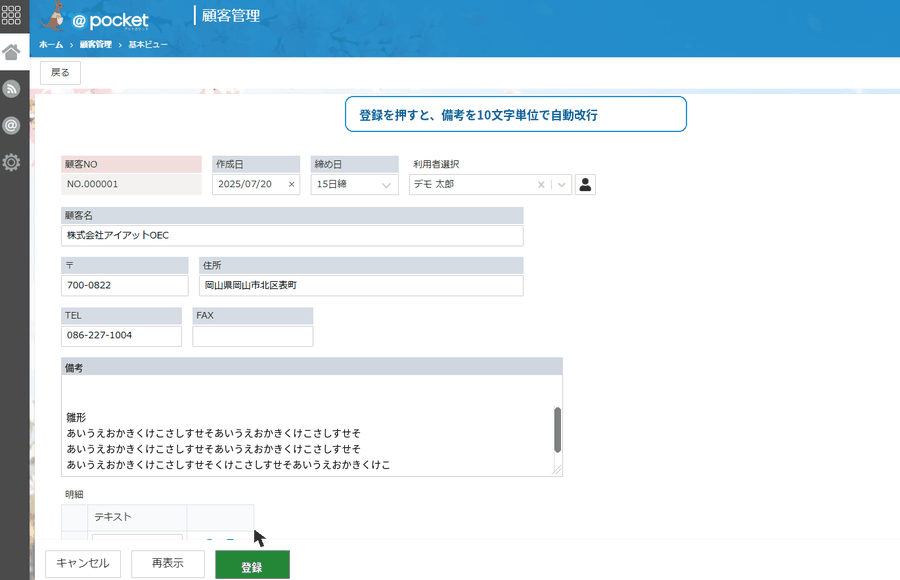Click the green 登録 button

pyautogui.click(x=252, y=566)
